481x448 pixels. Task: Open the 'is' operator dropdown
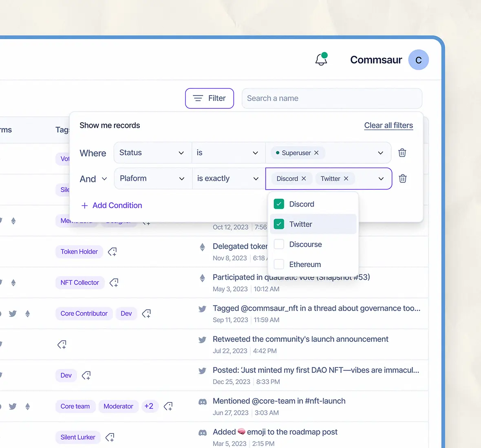[228, 153]
